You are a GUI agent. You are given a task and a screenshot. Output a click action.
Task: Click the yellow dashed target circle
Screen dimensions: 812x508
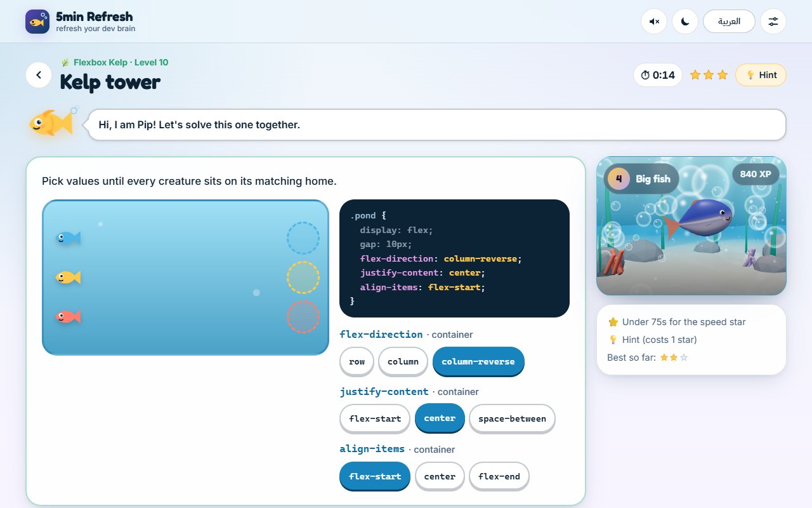click(303, 277)
